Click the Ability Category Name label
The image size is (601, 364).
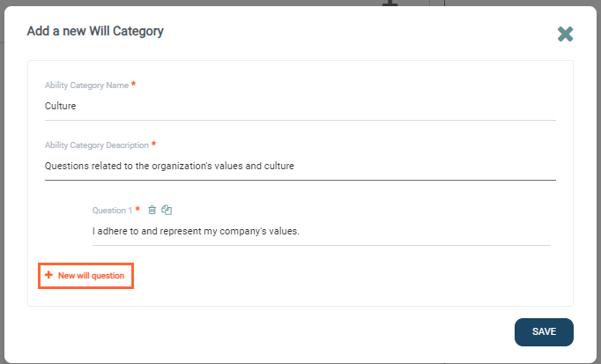[x=86, y=85]
